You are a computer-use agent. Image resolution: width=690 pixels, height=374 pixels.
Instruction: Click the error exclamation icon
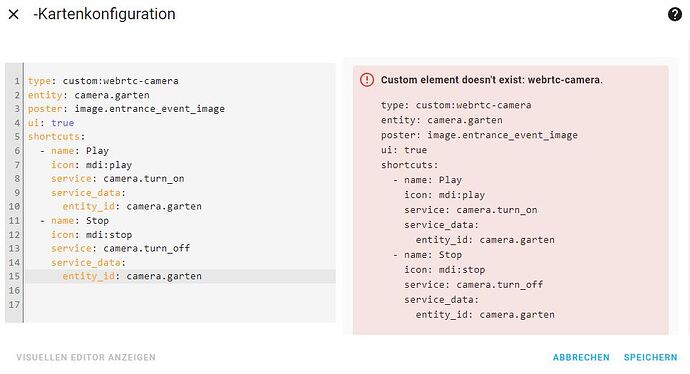367,80
